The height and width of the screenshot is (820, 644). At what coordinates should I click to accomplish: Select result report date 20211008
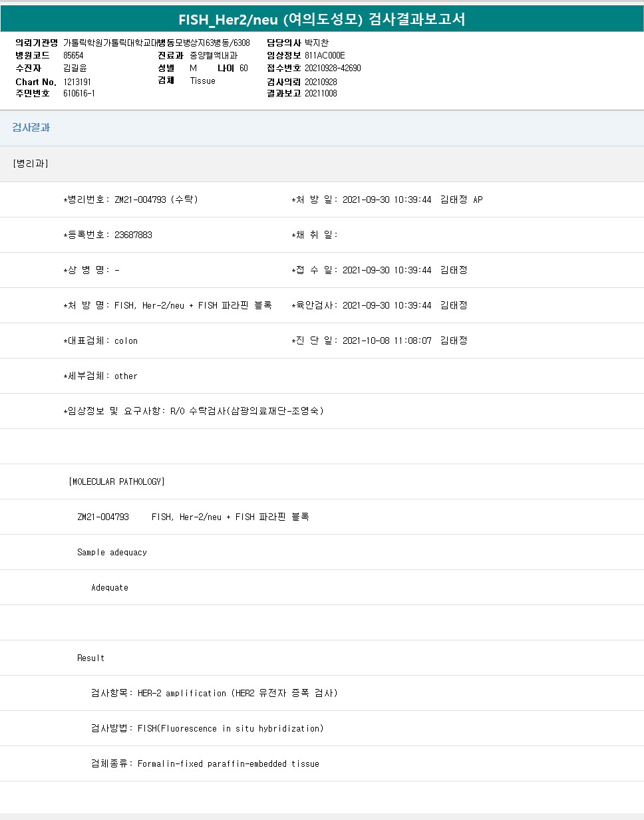point(321,94)
